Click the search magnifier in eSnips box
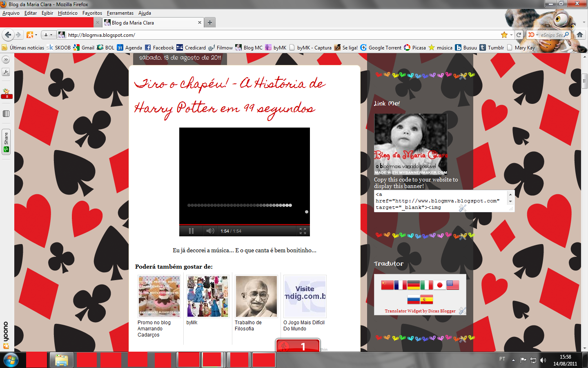588x368 pixels. click(x=566, y=35)
